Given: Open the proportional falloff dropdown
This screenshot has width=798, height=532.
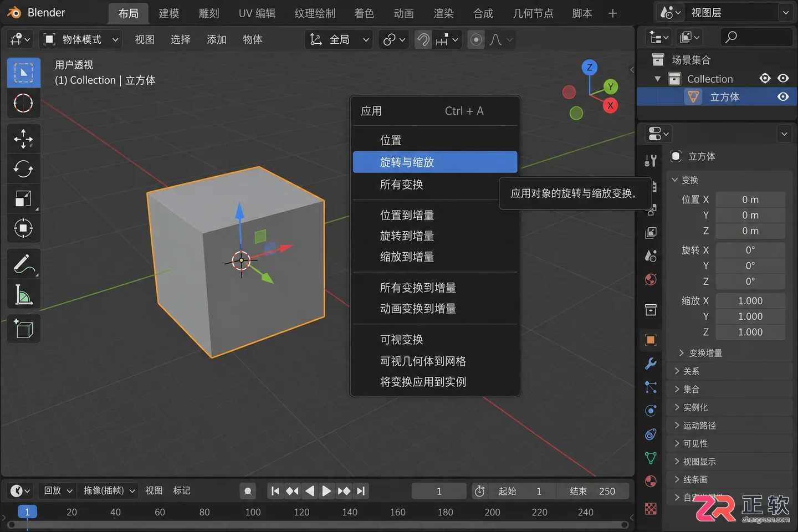Looking at the screenshot, I should coord(500,39).
